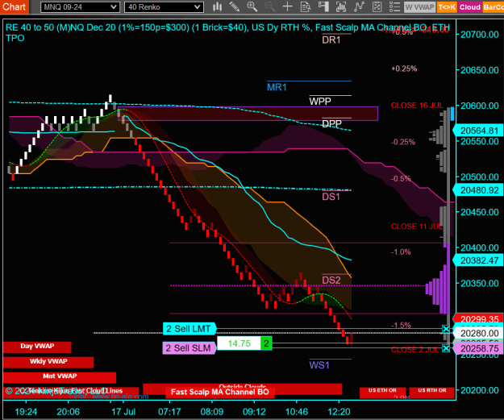Click the greyed zoom out magnifier icon
The image size is (504, 420).
[269, 6]
